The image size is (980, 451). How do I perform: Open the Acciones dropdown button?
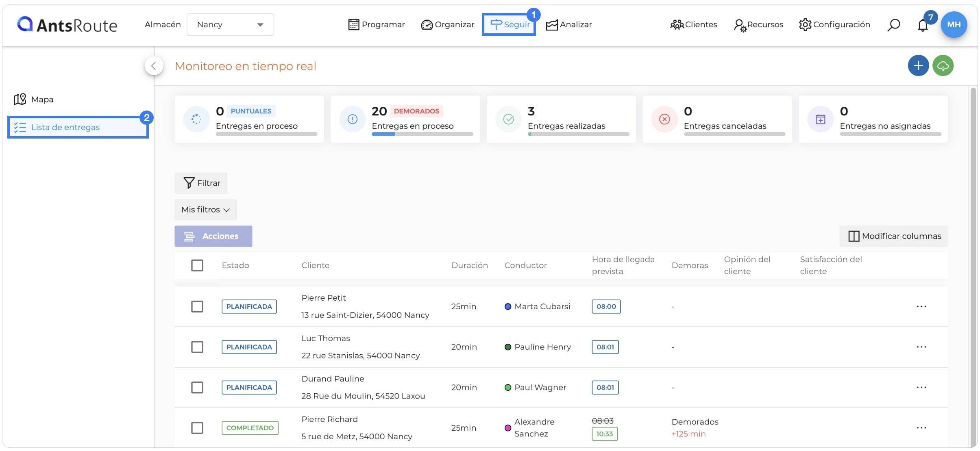coord(213,236)
